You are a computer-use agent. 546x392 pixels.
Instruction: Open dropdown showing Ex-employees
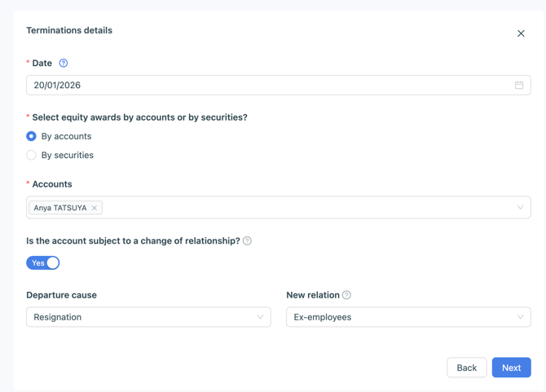[399, 317]
